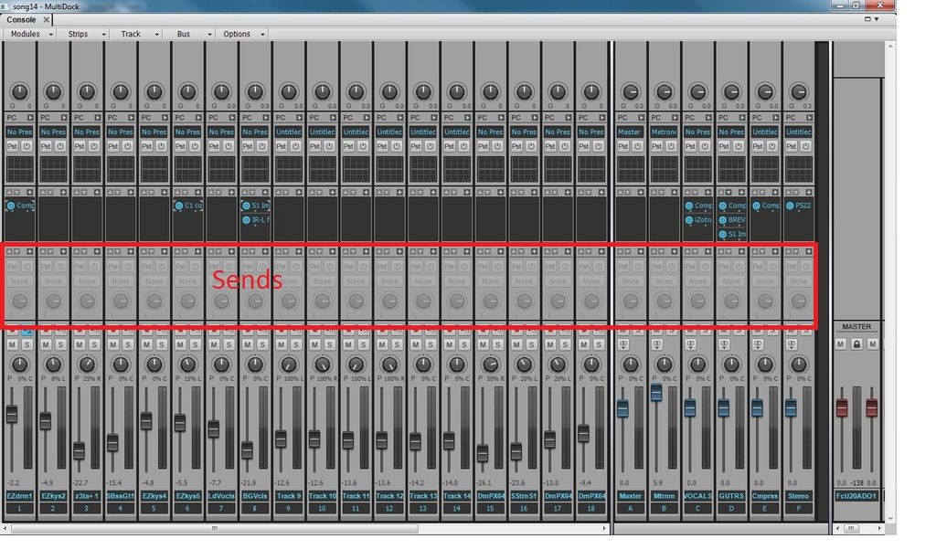Click the SBssGt1 track name label
This screenshot has height=560, width=936.
click(x=121, y=496)
